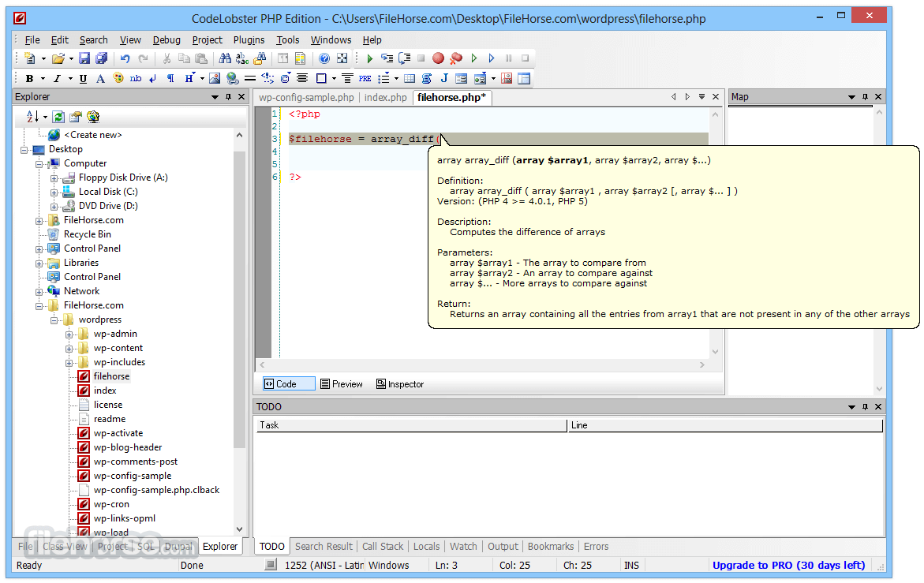Insert a line break icon
Screen dimensions: 924x583
(x=152, y=78)
